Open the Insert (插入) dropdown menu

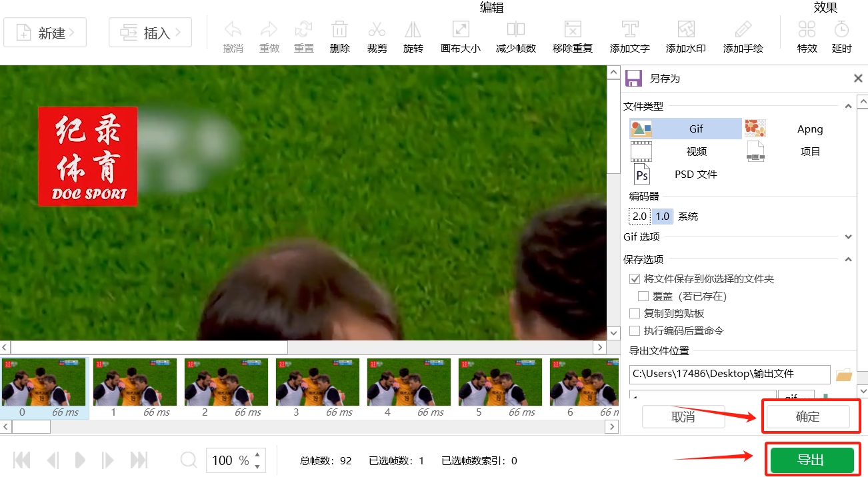pos(150,33)
